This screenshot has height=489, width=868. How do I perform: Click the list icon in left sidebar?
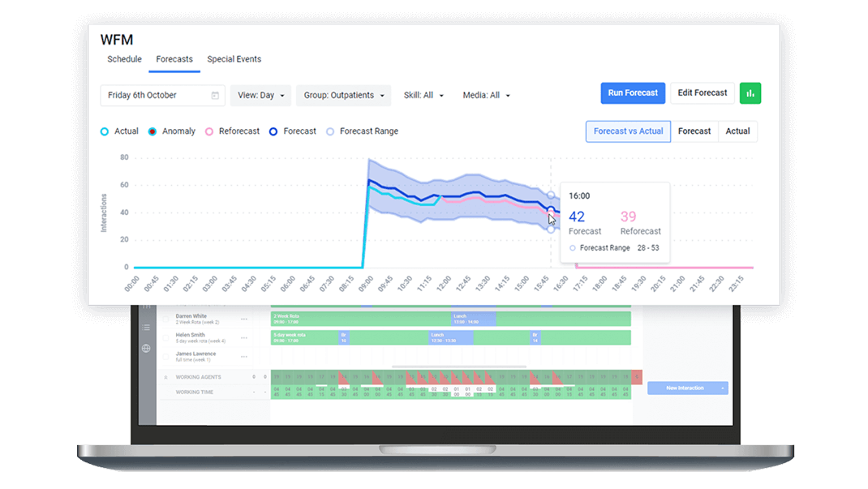[146, 328]
